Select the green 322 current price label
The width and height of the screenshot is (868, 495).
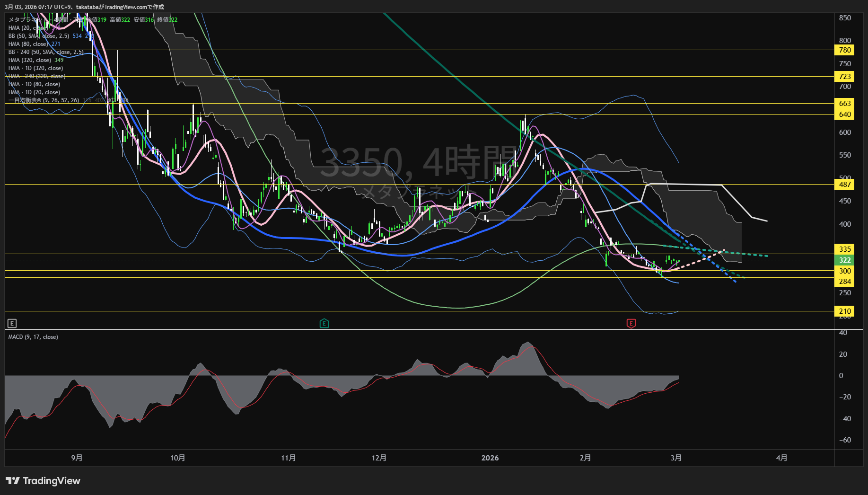pyautogui.click(x=844, y=260)
